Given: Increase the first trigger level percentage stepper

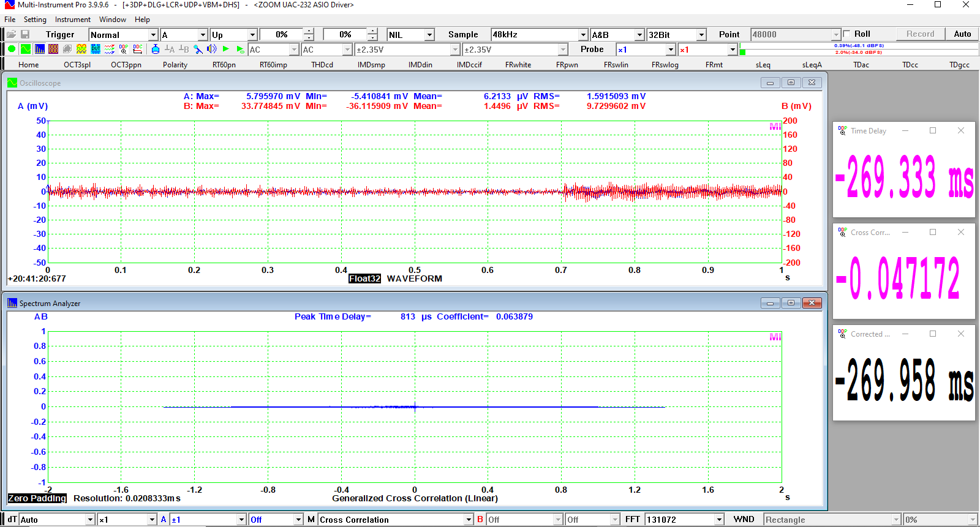Looking at the screenshot, I should 309,31.
